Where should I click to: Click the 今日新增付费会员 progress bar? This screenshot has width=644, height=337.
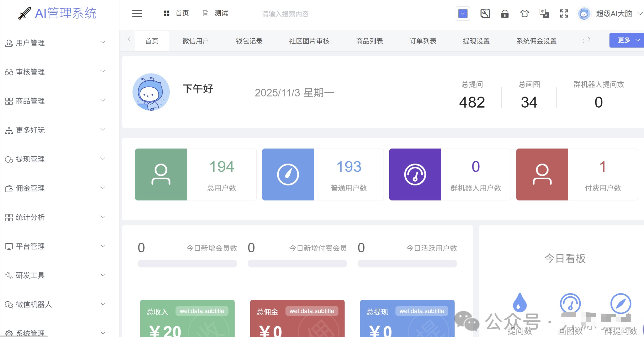(297, 263)
